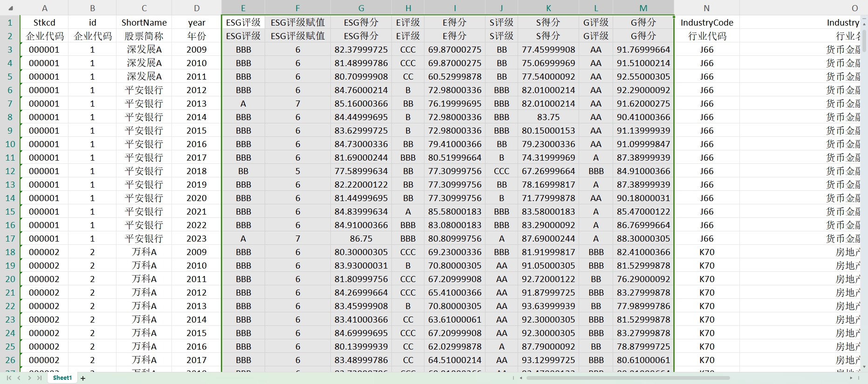Click the horizontal scrollbar thumb
This screenshot has height=384, width=868.
pyautogui.click(x=628, y=378)
